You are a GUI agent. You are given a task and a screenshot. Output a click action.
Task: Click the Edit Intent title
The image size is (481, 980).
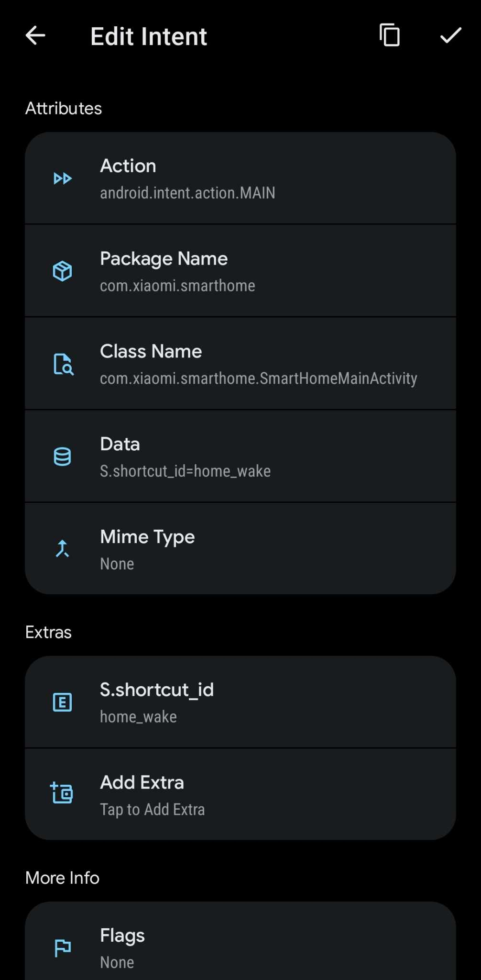(149, 36)
